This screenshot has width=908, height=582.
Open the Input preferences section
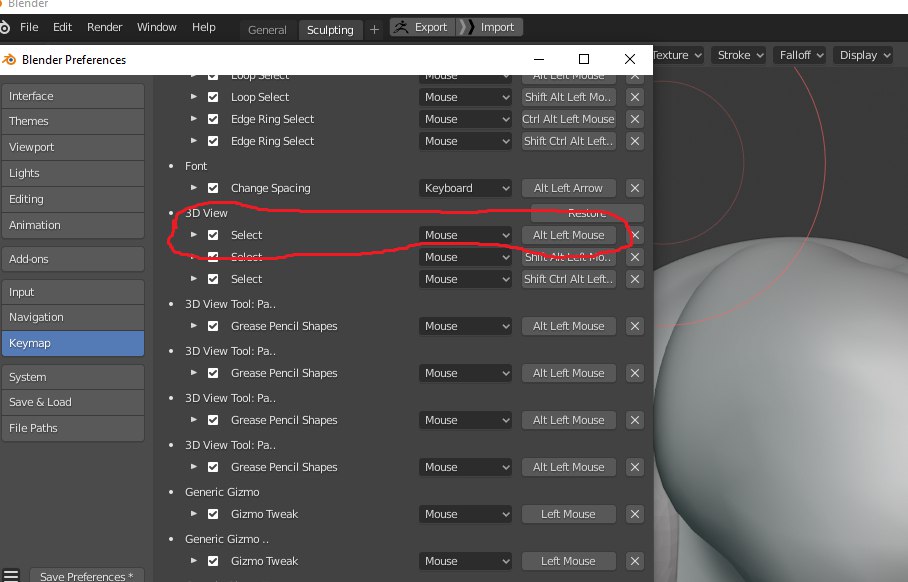[73, 292]
